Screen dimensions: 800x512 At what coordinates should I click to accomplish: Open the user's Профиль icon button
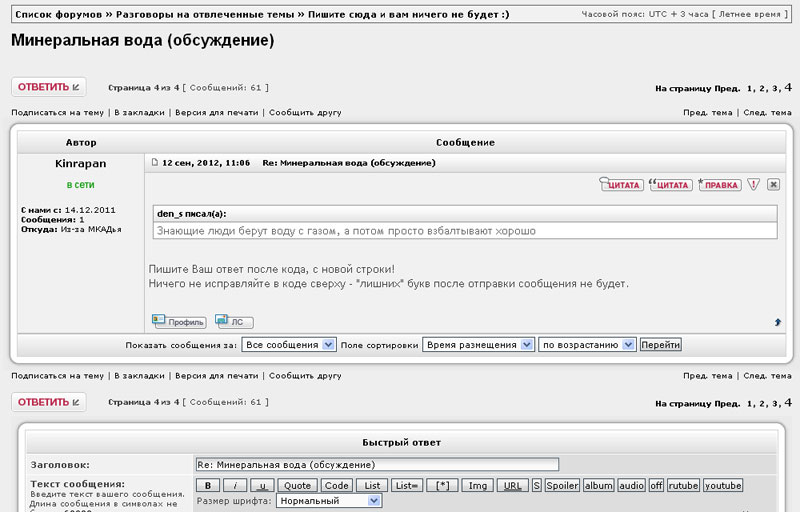[179, 322]
